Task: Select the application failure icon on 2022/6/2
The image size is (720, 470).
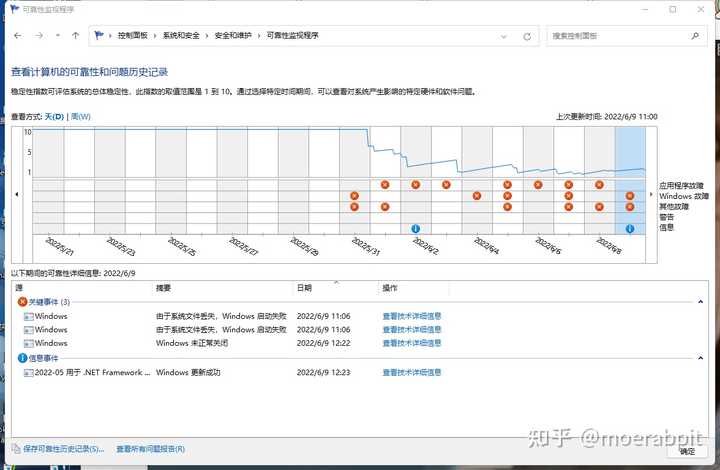Action: [416, 185]
